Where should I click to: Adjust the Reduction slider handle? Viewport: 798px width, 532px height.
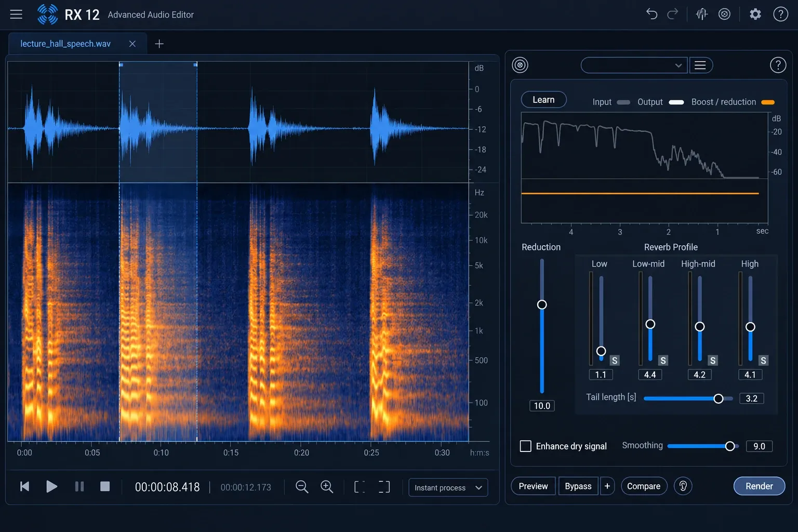click(x=542, y=304)
